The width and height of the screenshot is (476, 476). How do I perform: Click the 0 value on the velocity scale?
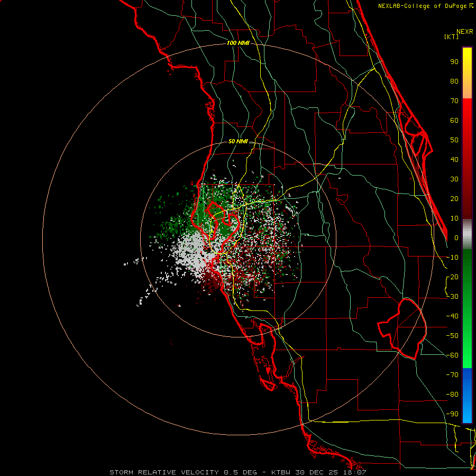[456, 237]
